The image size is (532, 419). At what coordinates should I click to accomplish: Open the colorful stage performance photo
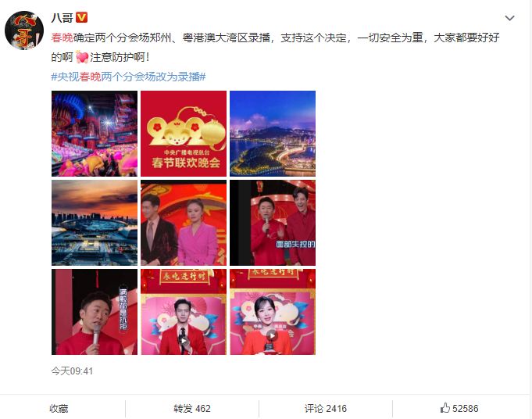(x=95, y=134)
